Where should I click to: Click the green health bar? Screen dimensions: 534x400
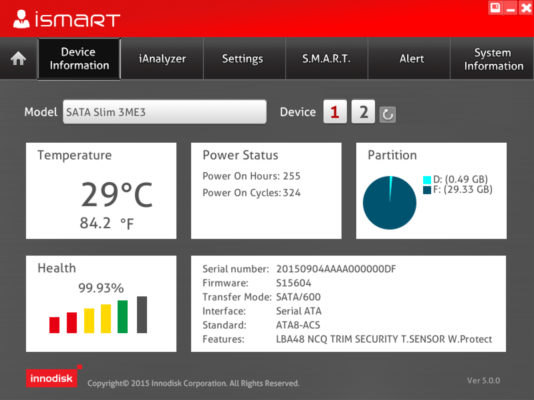123,317
